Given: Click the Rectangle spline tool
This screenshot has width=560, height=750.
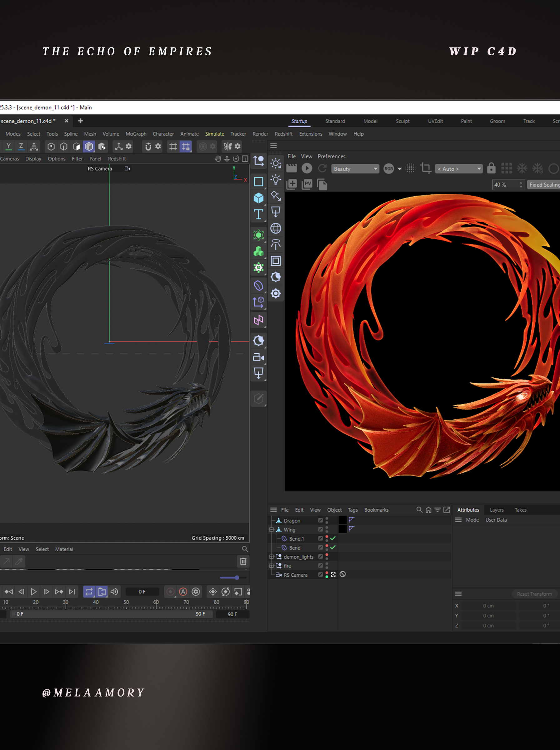Looking at the screenshot, I should 258,182.
